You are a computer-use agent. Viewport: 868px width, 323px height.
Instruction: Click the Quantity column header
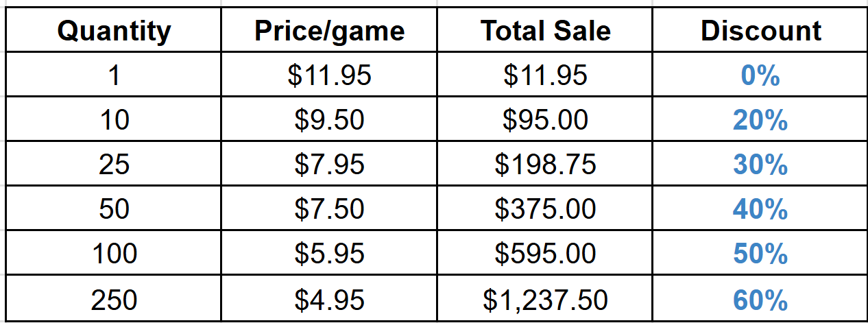pyautogui.click(x=114, y=31)
